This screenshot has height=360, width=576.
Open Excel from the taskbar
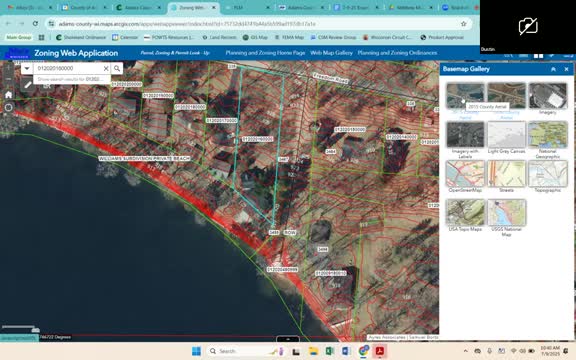330,352
